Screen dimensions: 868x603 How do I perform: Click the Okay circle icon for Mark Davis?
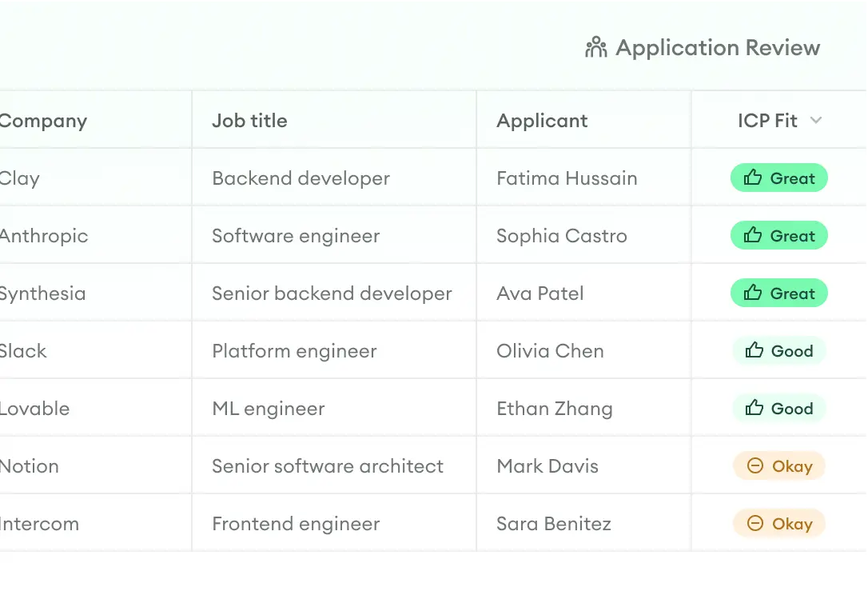755,465
